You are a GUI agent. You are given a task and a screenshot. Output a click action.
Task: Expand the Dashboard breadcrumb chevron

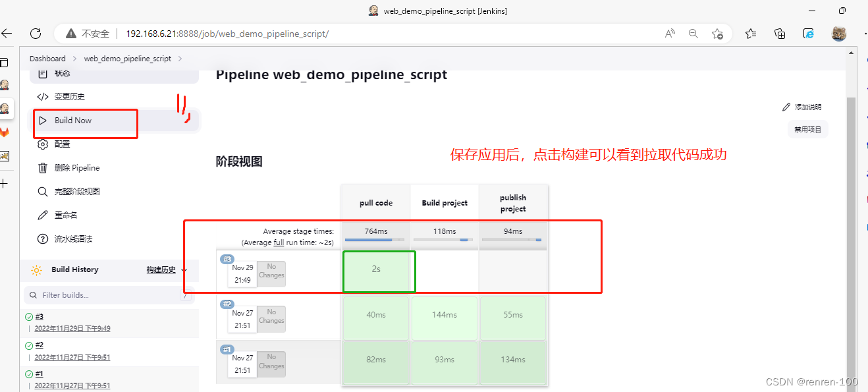[75, 59]
